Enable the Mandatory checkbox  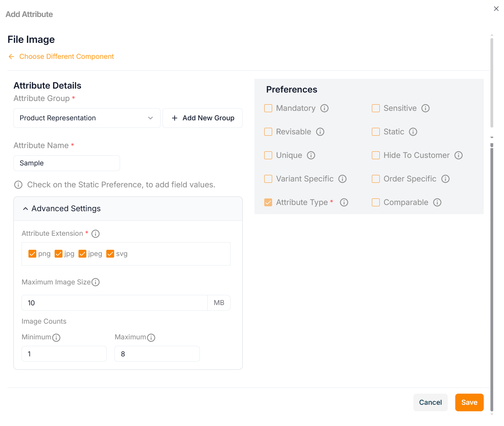pos(268,108)
